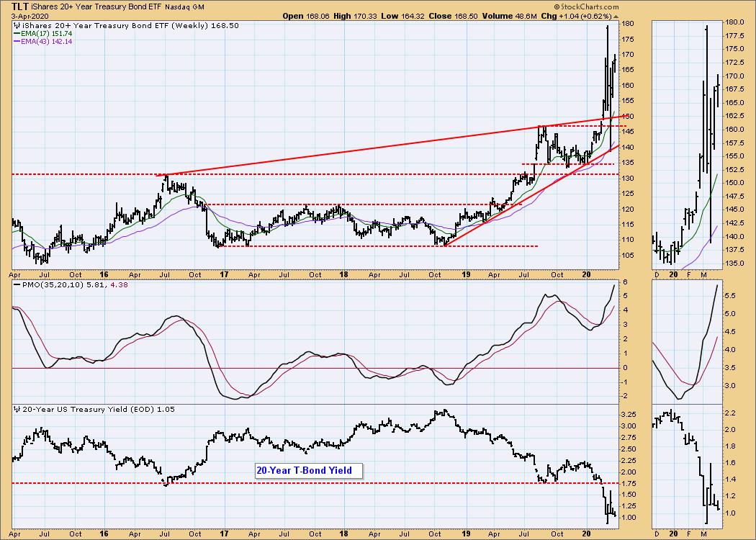The height and width of the screenshot is (540, 756).
Task: Click the 'High 170.33' value in header
Action: point(355,16)
